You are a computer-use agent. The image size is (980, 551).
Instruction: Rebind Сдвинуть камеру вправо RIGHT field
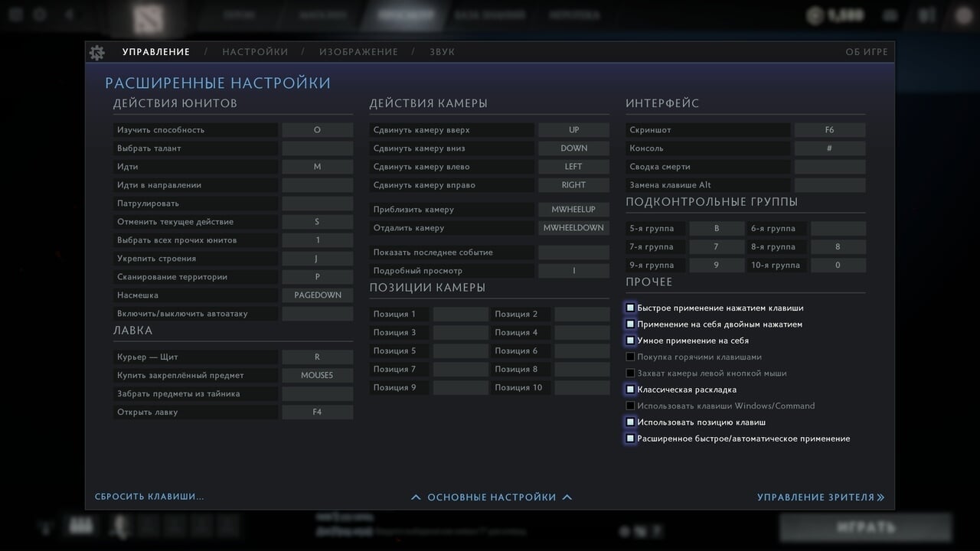point(573,185)
